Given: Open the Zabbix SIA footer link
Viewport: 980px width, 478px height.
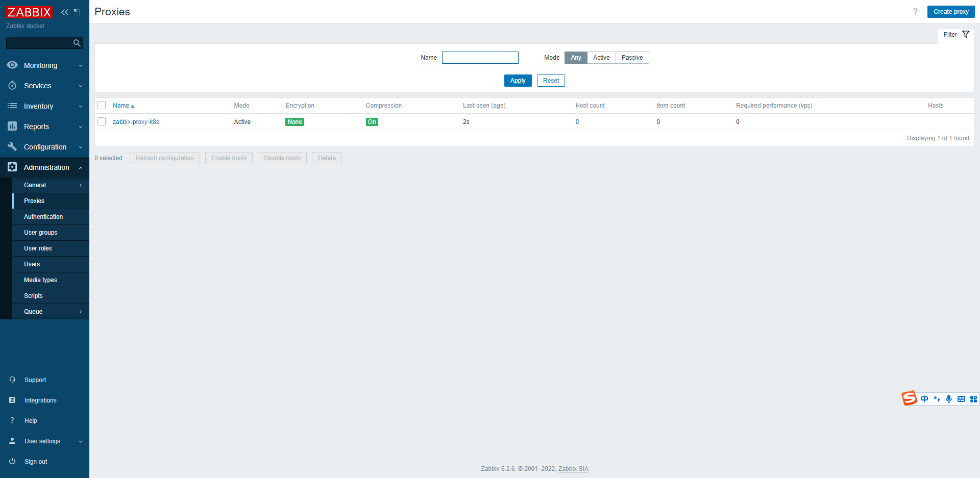Looking at the screenshot, I should pyautogui.click(x=573, y=469).
